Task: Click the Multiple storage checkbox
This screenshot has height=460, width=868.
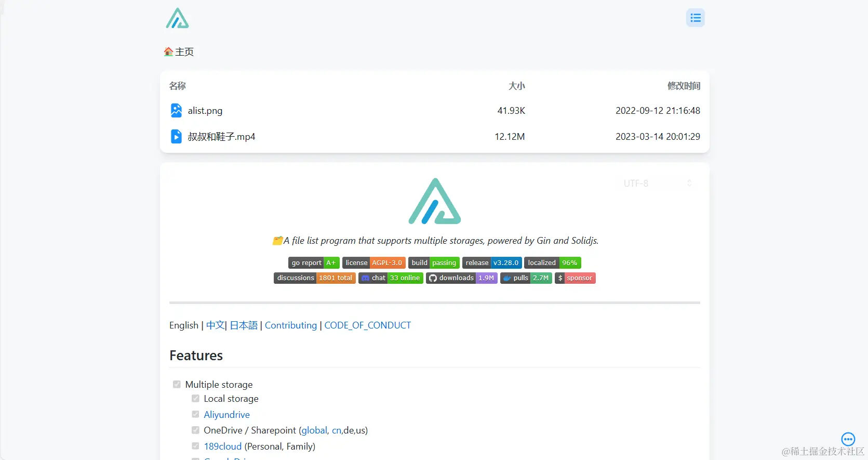Action: pos(177,384)
